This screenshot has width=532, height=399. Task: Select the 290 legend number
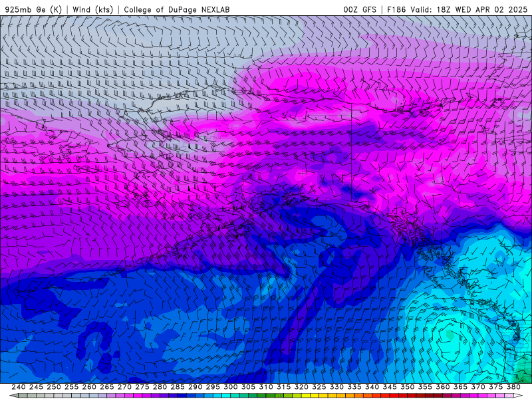point(195,387)
